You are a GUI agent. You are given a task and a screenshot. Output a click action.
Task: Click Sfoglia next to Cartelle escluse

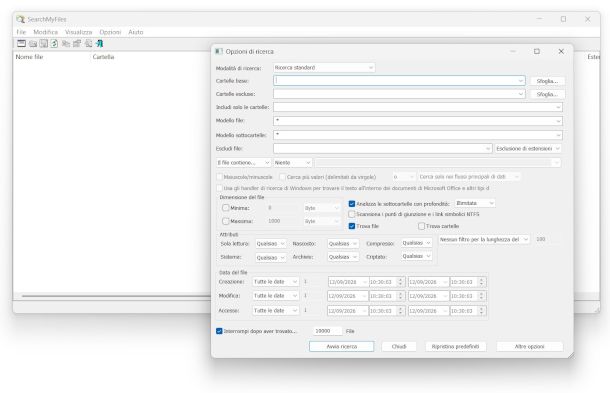click(x=547, y=94)
